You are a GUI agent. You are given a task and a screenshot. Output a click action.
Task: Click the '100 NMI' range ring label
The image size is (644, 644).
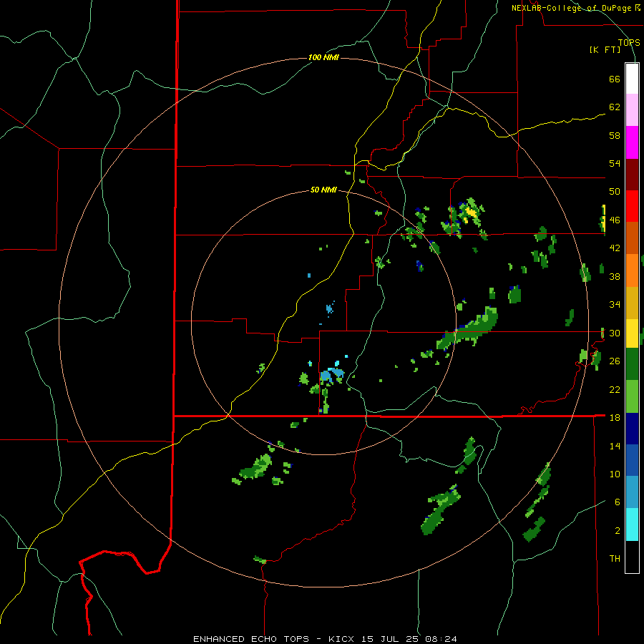tap(323, 57)
